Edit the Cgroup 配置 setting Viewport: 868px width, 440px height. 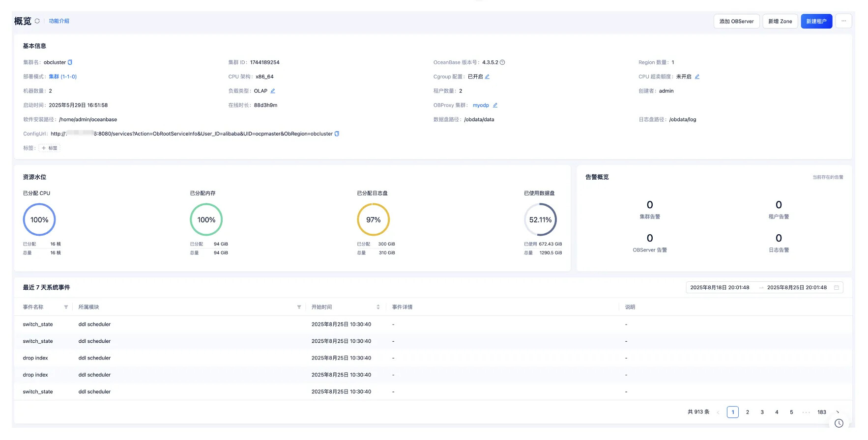pos(487,77)
